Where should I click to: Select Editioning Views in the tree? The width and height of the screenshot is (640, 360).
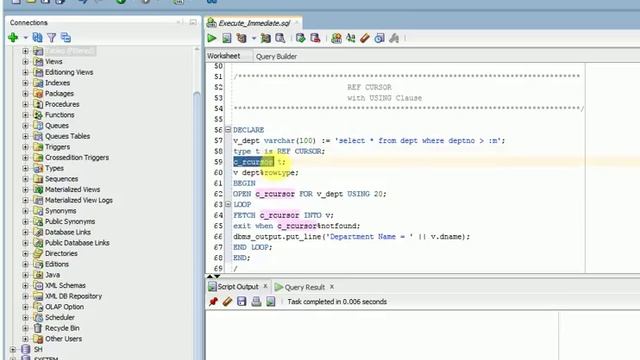pyautogui.click(x=69, y=72)
